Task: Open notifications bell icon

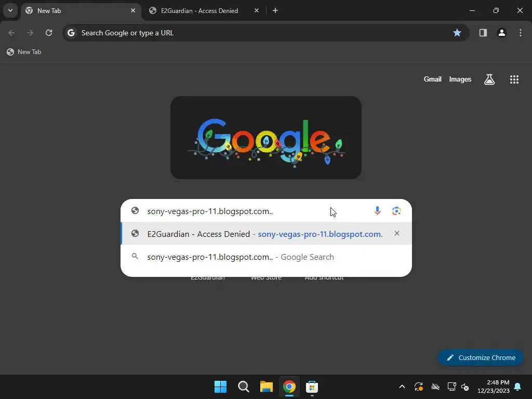Action: (518, 387)
